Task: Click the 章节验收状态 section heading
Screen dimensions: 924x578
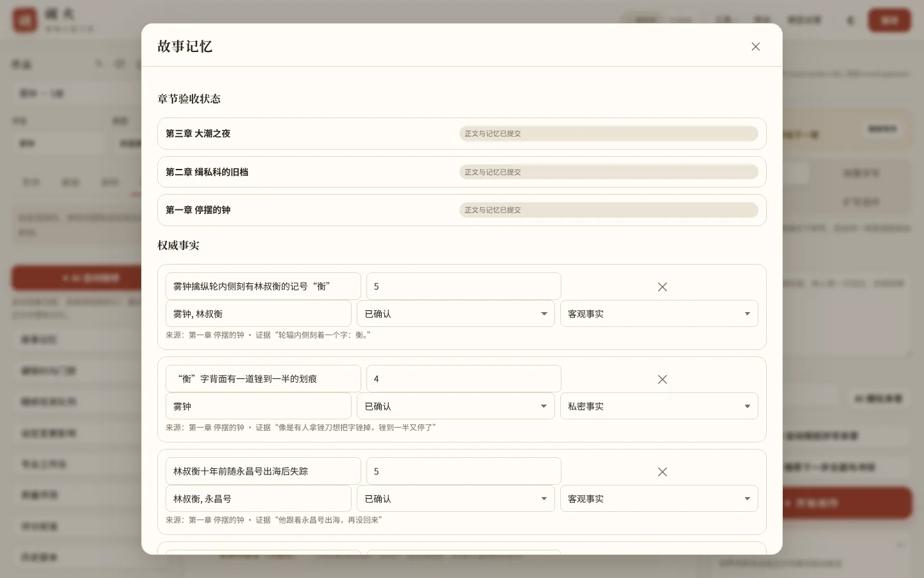Action: (x=189, y=99)
